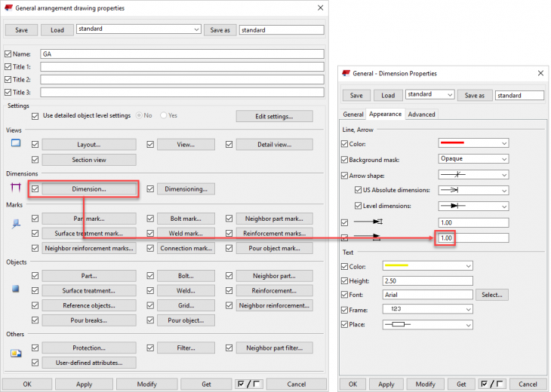Open the Background mask Opaque dropdown
Screen dimensions: 551x392
[x=473, y=158]
